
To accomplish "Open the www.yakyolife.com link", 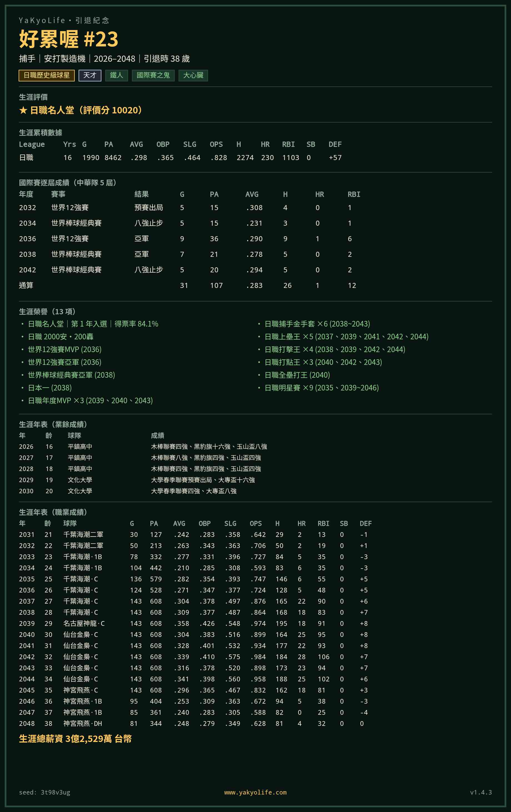I will tap(255, 792).
